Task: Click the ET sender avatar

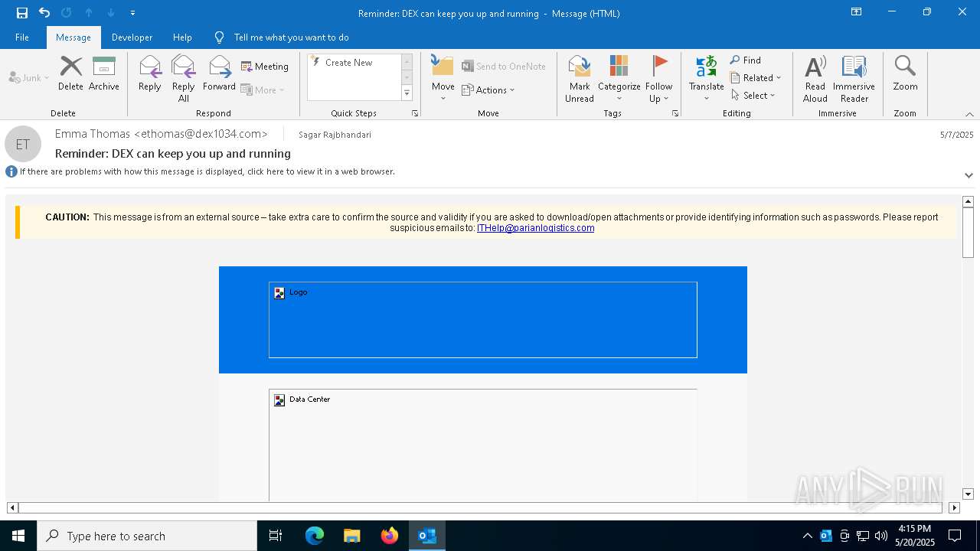Action: tap(23, 144)
